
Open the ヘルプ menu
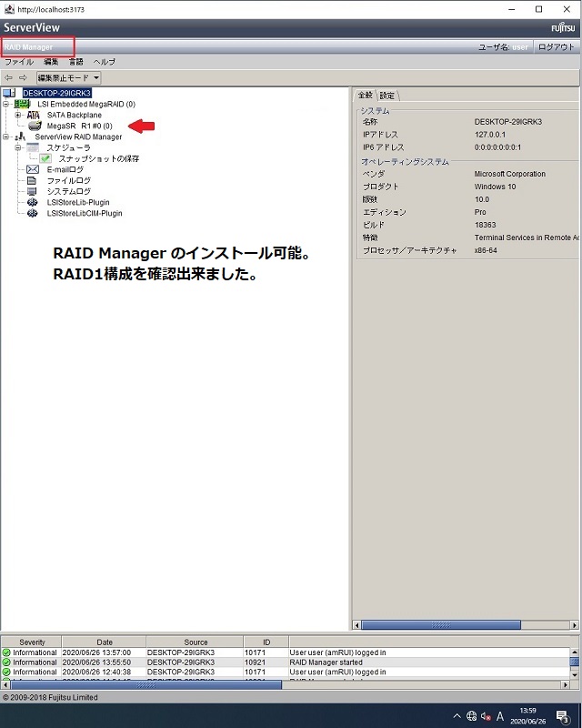click(x=105, y=62)
